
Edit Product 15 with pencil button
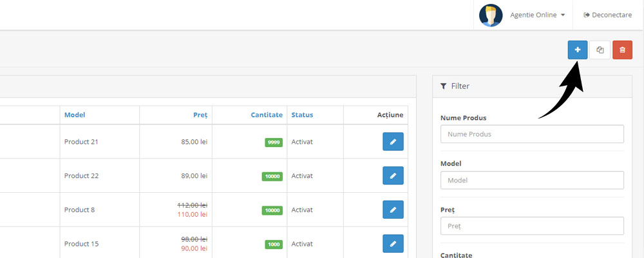(x=393, y=244)
